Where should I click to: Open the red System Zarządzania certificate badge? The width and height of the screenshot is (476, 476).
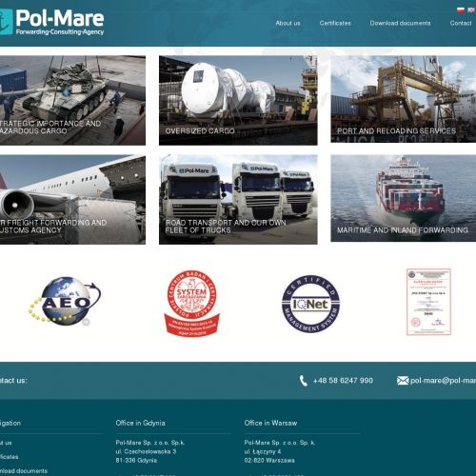pos(191,304)
